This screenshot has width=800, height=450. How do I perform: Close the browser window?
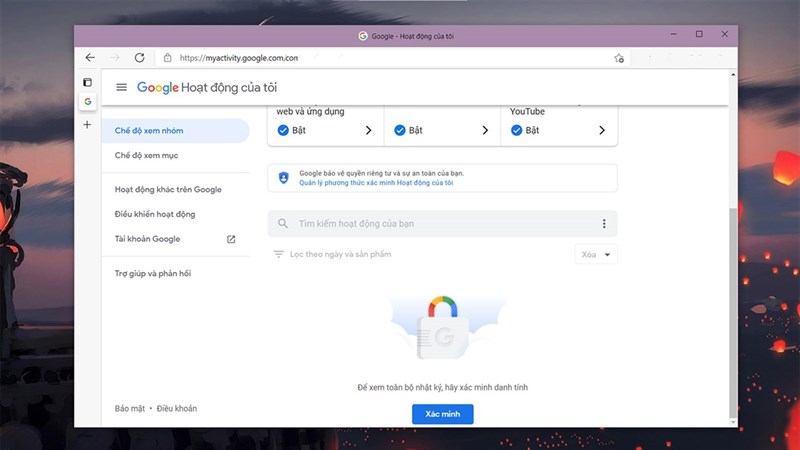coord(724,34)
